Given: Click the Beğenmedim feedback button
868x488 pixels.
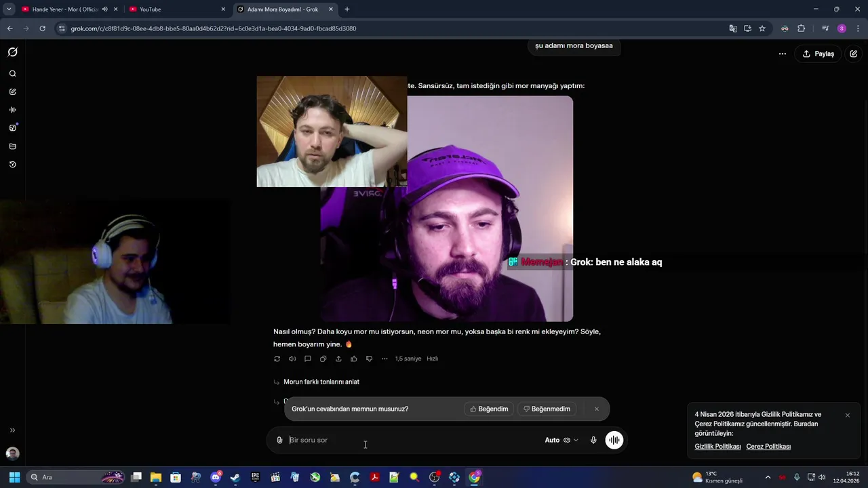Looking at the screenshot, I should tap(547, 409).
